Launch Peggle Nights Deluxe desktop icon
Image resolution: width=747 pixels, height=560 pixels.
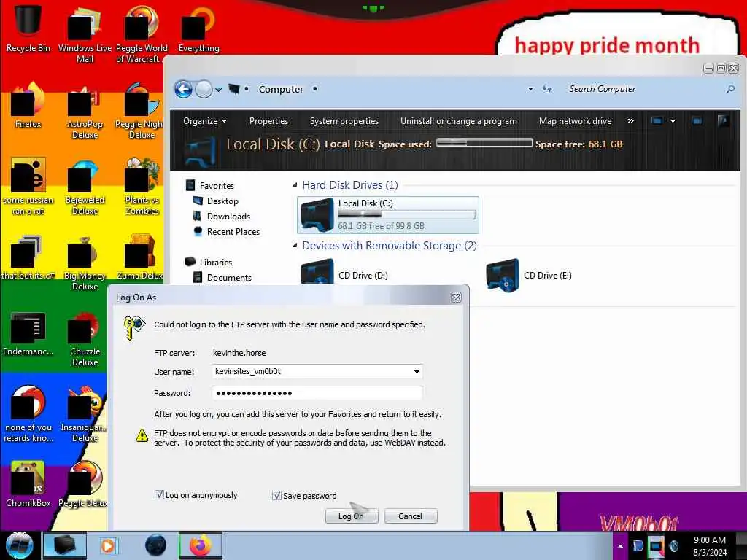[x=141, y=111]
